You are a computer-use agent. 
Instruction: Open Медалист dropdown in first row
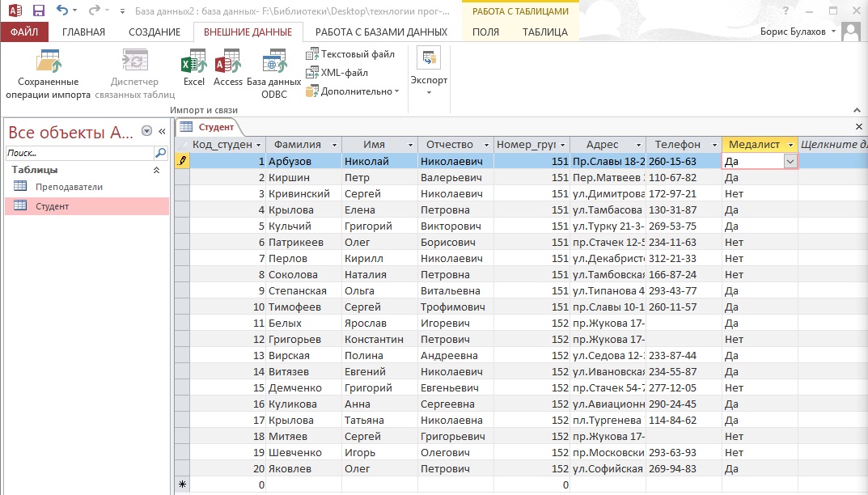tap(790, 162)
